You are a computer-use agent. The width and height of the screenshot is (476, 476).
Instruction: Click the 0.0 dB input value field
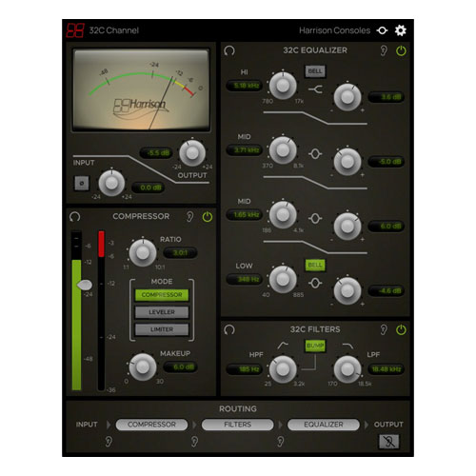coord(149,188)
